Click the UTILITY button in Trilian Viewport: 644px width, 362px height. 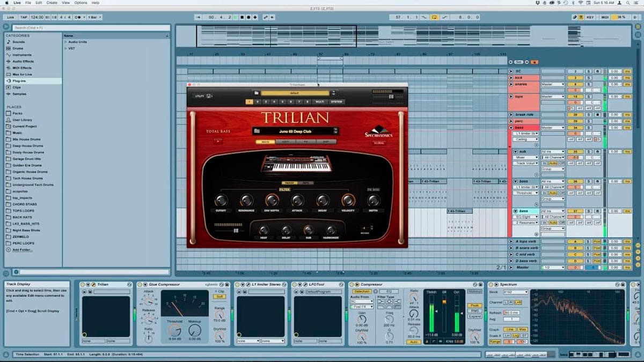pyautogui.click(x=200, y=96)
